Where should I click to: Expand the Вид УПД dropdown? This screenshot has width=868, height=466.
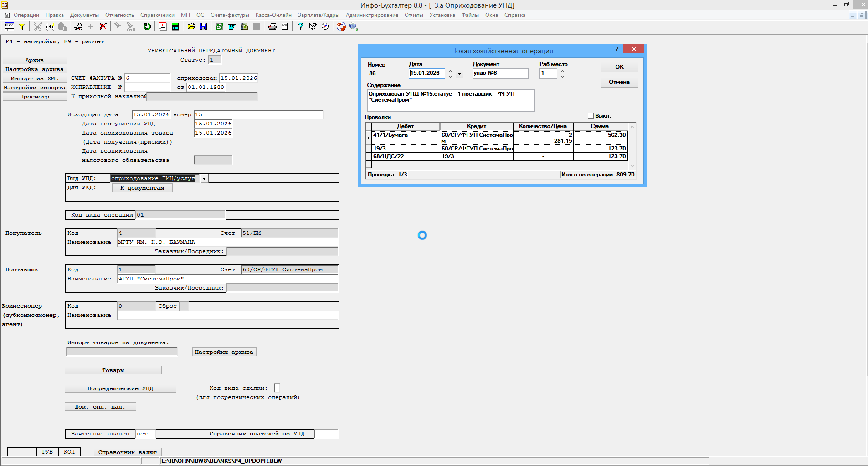tap(204, 179)
